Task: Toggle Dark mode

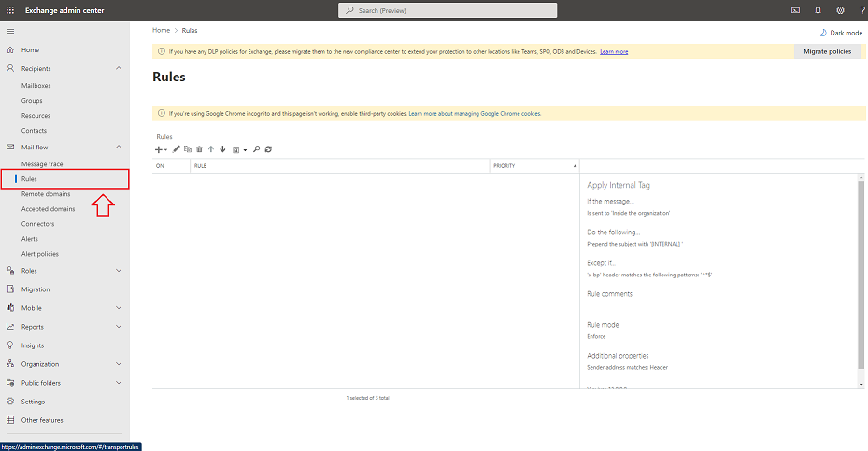Action: (x=841, y=33)
